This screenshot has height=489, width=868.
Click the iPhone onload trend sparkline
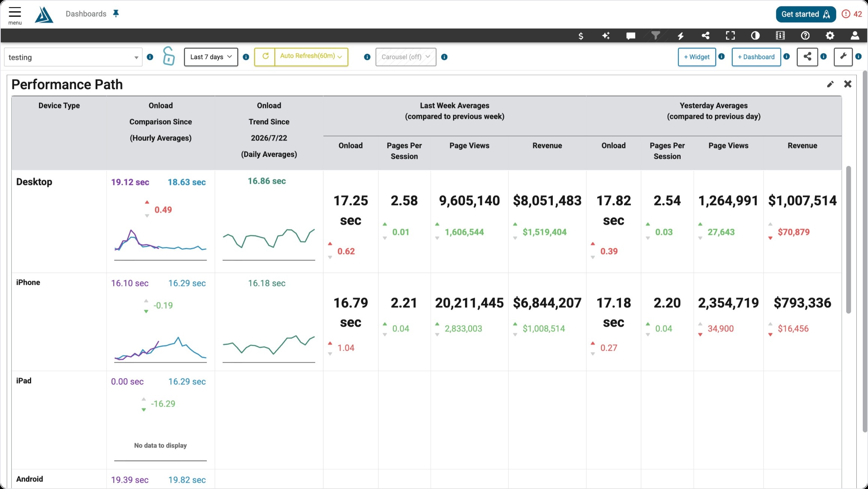tap(269, 348)
